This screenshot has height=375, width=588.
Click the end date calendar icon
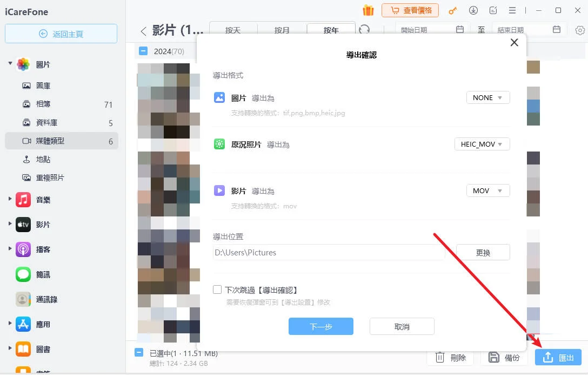click(x=557, y=29)
